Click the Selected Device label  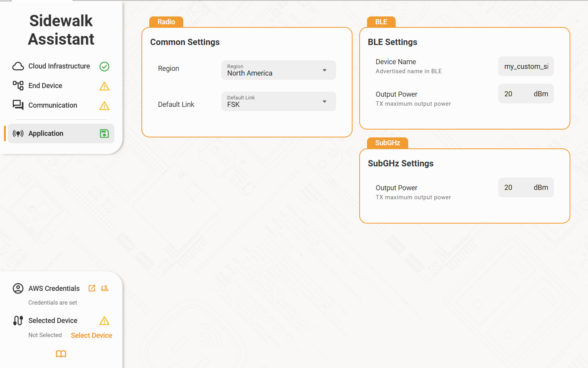[x=53, y=321]
